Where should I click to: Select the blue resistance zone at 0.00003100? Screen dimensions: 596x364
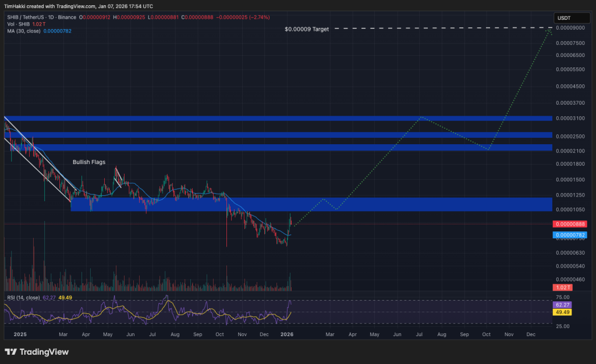point(278,119)
